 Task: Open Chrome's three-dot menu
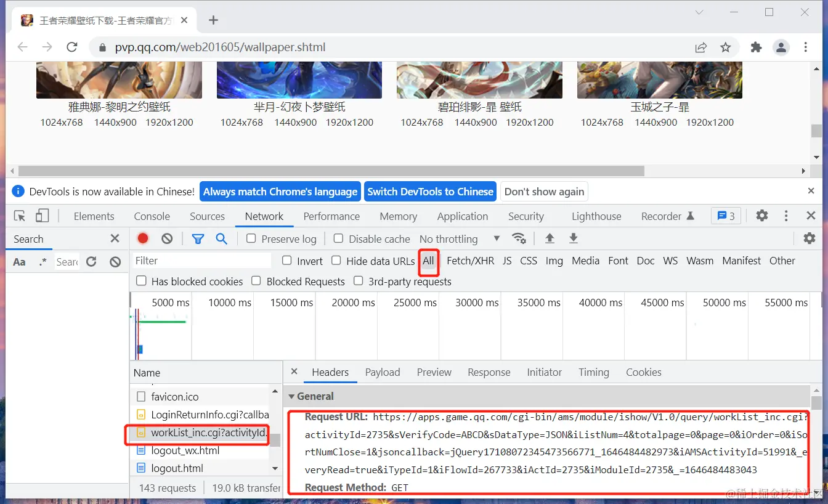point(806,47)
